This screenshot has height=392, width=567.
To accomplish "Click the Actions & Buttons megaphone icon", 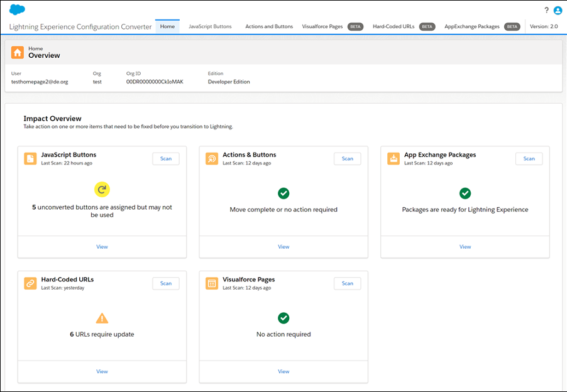I will click(x=211, y=159).
